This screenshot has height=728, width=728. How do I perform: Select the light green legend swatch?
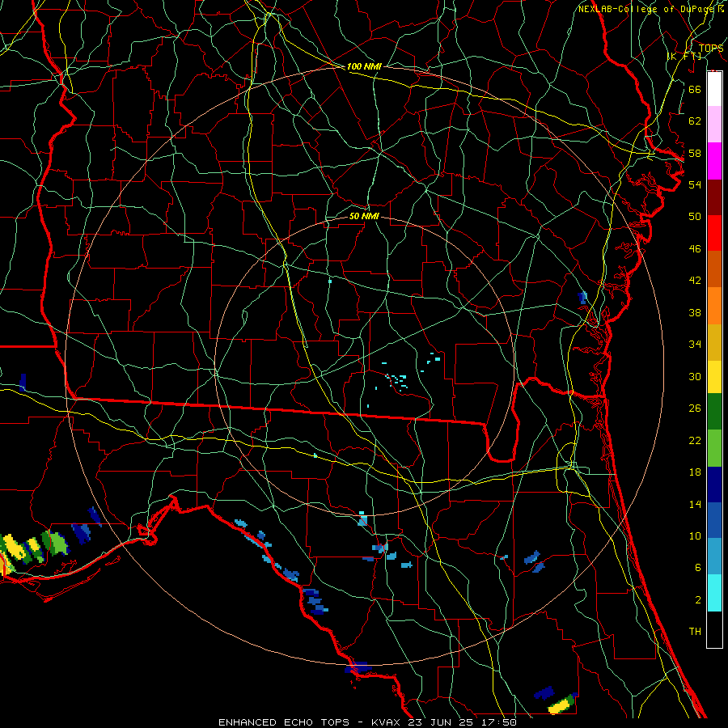pos(714,448)
